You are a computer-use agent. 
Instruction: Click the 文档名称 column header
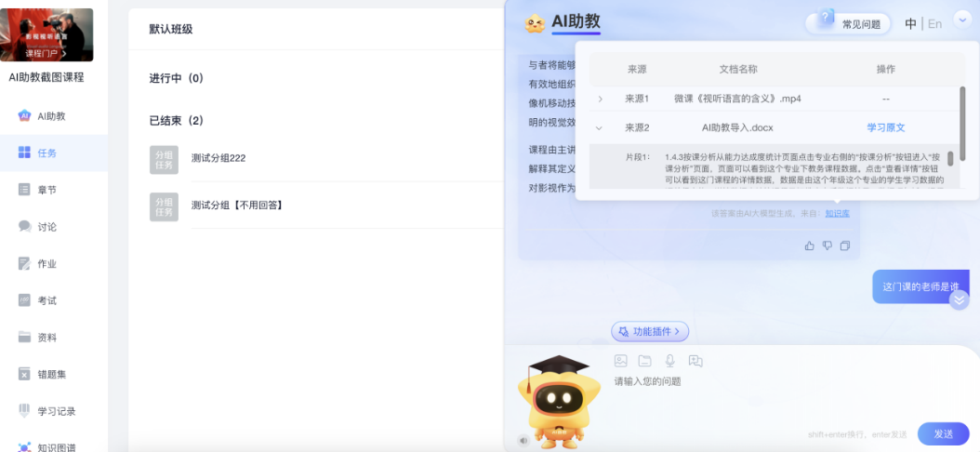[738, 70]
